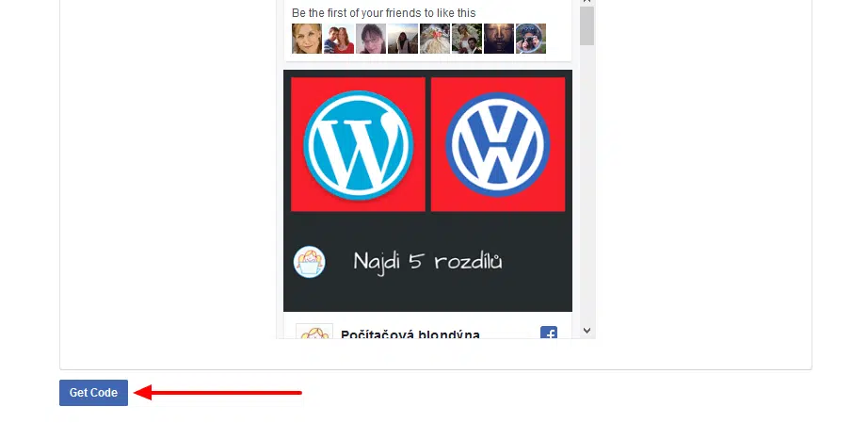Image resolution: width=868 pixels, height=423 pixels.
Task: Click the eighth friend photo with camera
Action: (x=531, y=39)
